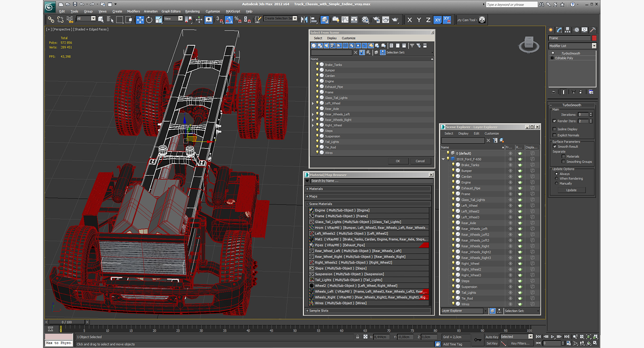The width and height of the screenshot is (644, 348).
Task: Activate the Select and Scale tool
Action: click(x=158, y=20)
